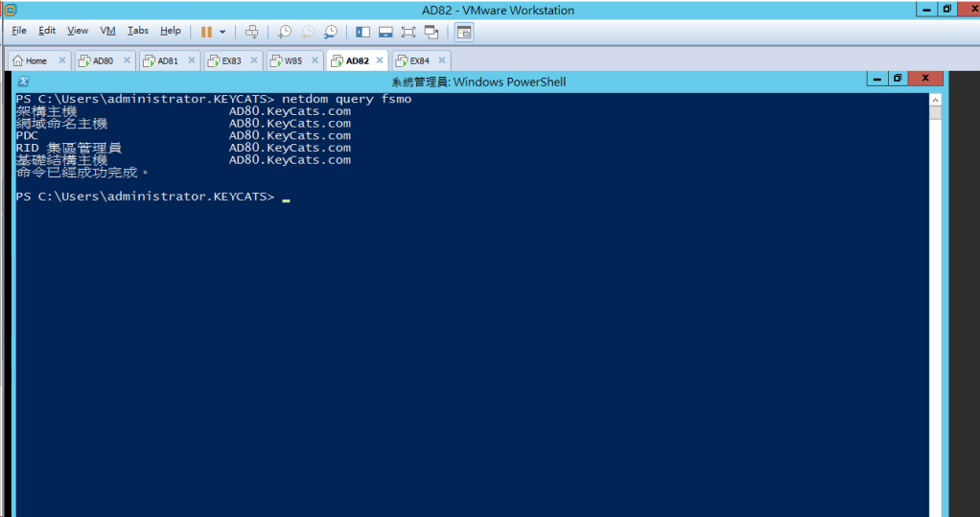The height and width of the screenshot is (517, 980).
Task: Open the Tabs menu
Action: tap(138, 31)
